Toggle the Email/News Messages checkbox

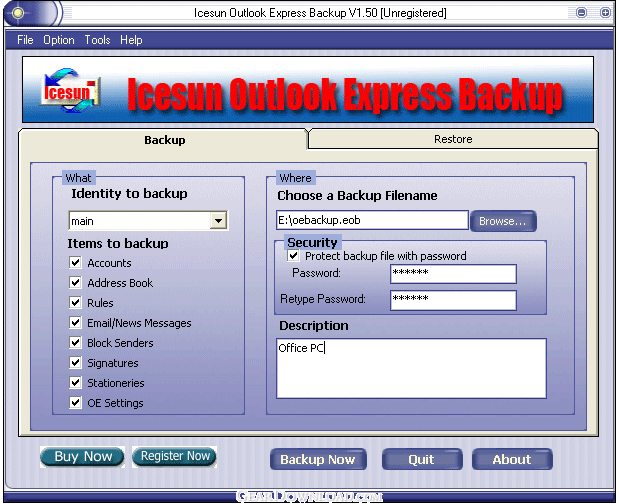[x=75, y=322]
